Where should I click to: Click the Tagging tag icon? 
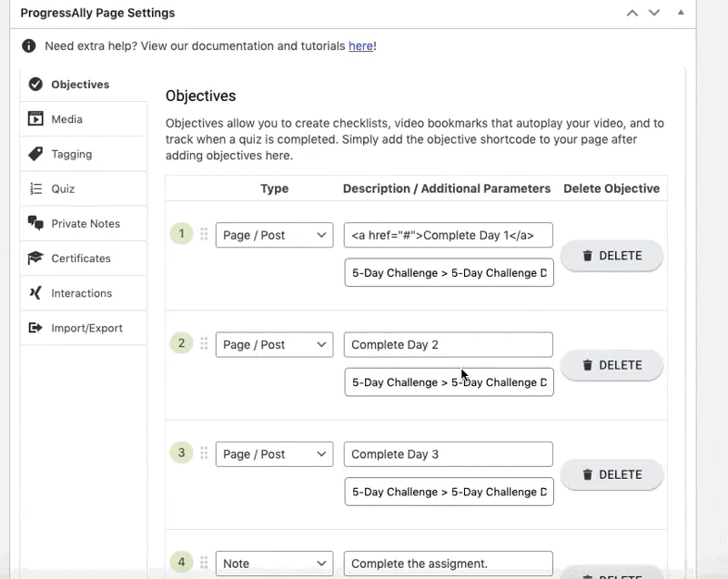tap(35, 154)
